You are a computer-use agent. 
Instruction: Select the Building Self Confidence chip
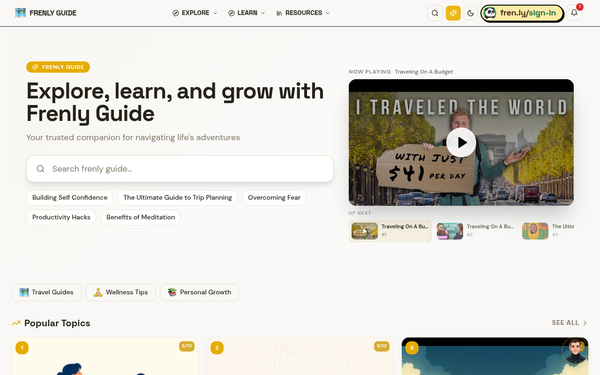(70, 197)
